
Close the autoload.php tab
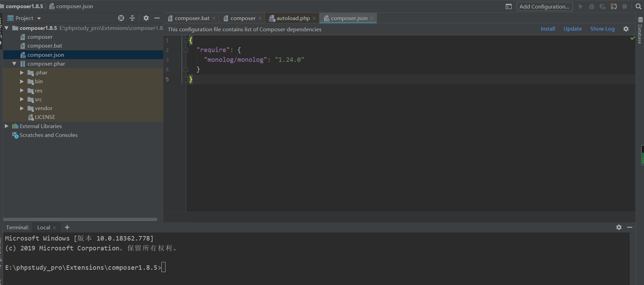[x=314, y=18]
